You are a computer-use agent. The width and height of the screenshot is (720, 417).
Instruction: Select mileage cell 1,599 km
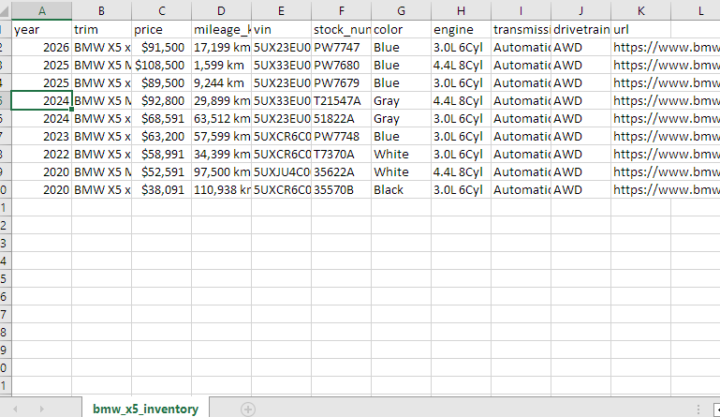coord(221,65)
